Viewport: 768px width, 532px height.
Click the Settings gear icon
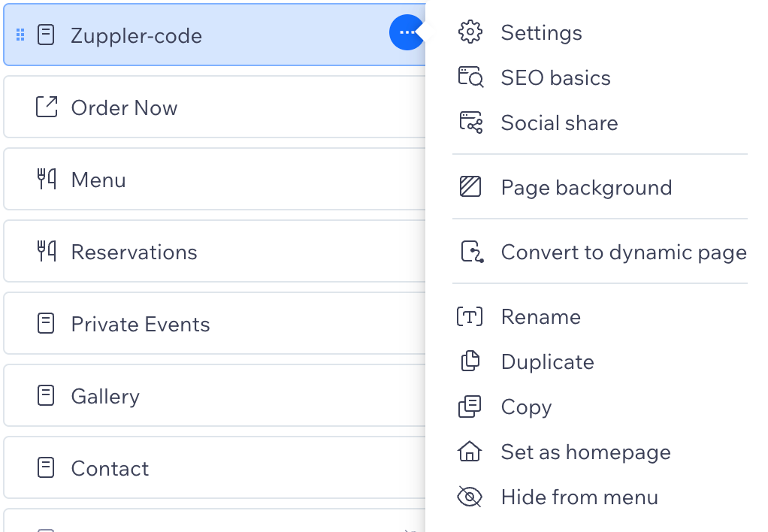pyautogui.click(x=470, y=32)
